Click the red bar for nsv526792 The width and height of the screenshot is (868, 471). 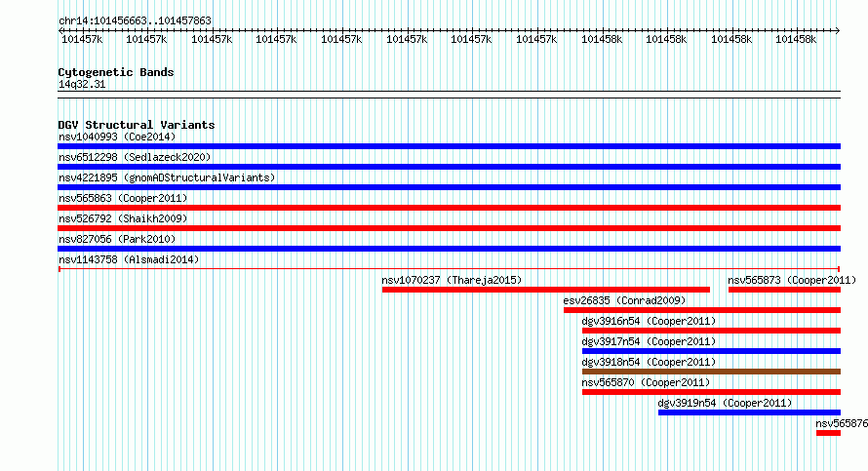point(449,228)
